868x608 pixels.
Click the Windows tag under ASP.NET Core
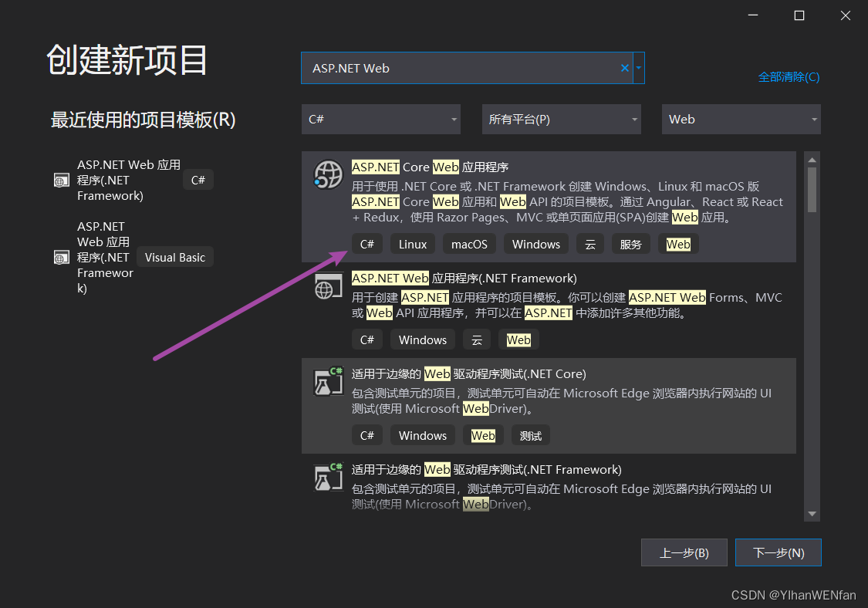536,244
